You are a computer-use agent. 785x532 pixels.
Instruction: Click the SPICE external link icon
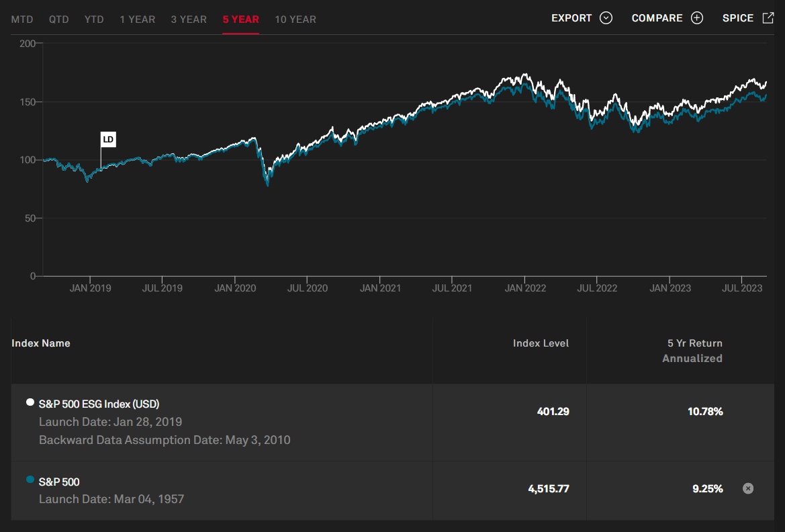(768, 18)
